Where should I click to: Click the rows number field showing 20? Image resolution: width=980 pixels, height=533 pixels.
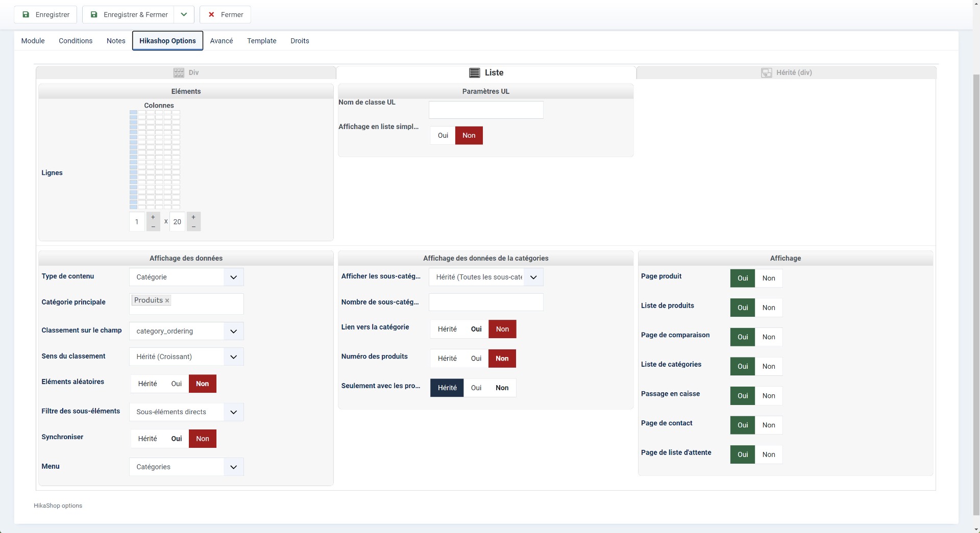[x=177, y=222]
